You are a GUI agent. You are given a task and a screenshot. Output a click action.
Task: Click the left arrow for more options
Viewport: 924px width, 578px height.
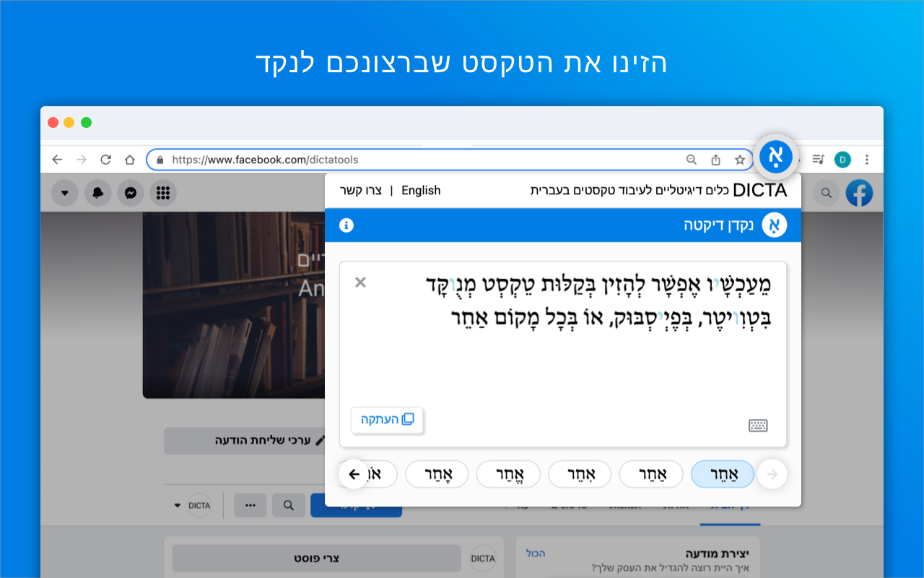tap(354, 475)
